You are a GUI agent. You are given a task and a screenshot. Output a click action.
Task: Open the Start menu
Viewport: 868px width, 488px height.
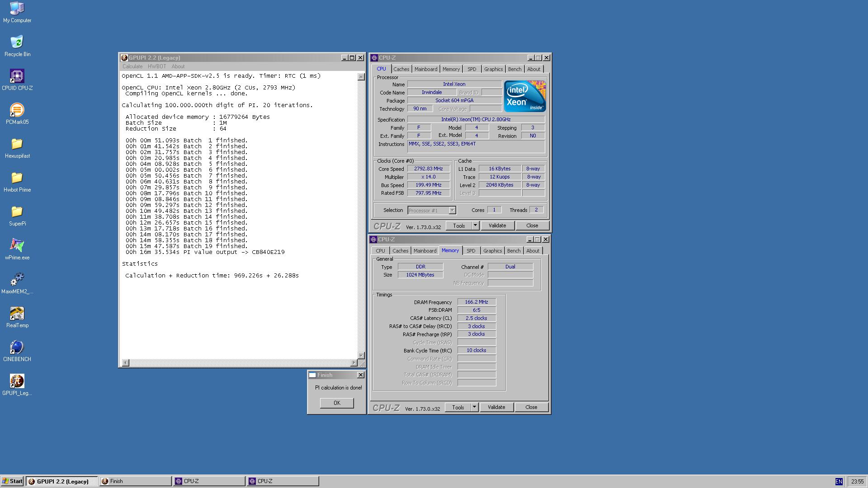pos(12,481)
